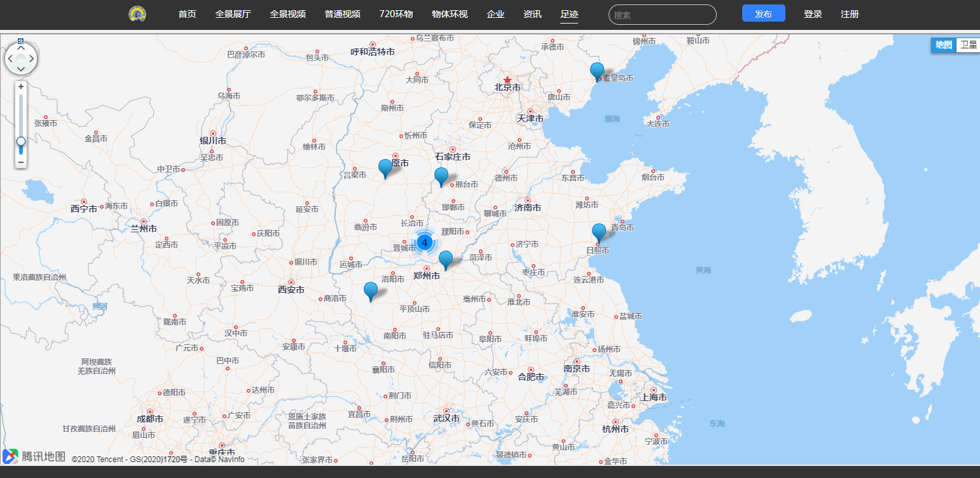980x478 pixels.
Task: Open the 资讯 menu item
Action: (x=532, y=13)
